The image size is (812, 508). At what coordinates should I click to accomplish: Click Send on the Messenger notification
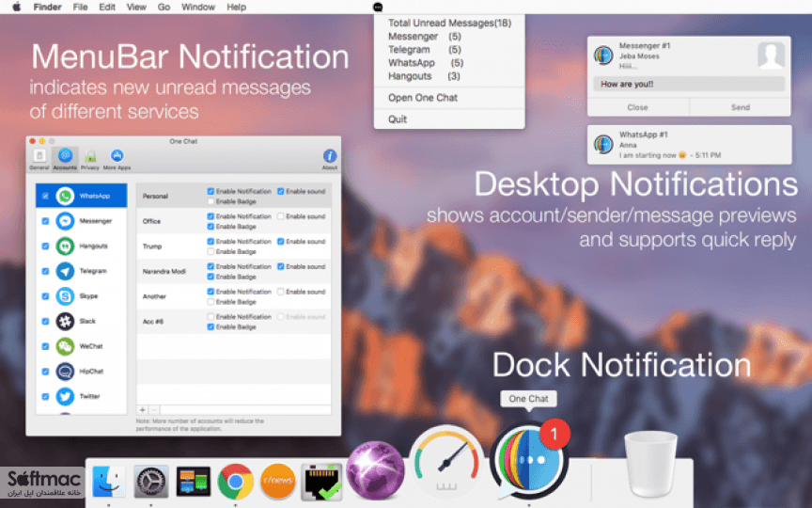pyautogui.click(x=740, y=107)
